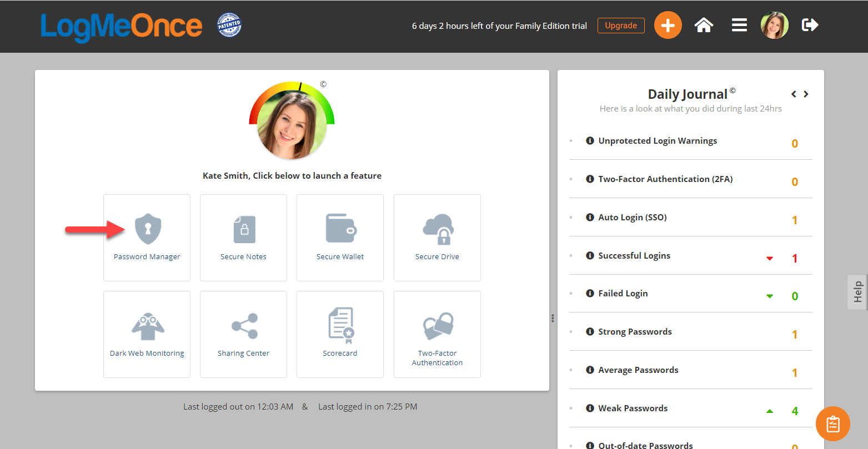868x449 pixels.
Task: Open the Help side tab
Action: tap(858, 291)
